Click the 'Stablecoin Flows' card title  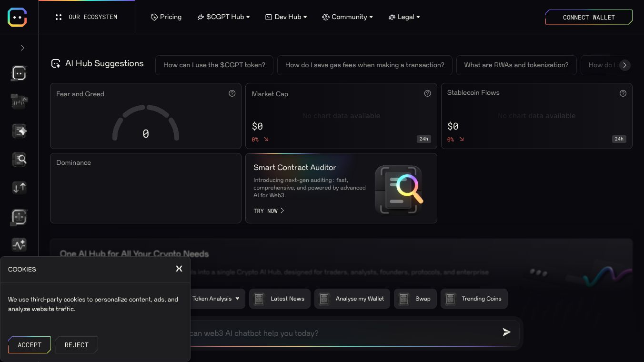[473, 92]
